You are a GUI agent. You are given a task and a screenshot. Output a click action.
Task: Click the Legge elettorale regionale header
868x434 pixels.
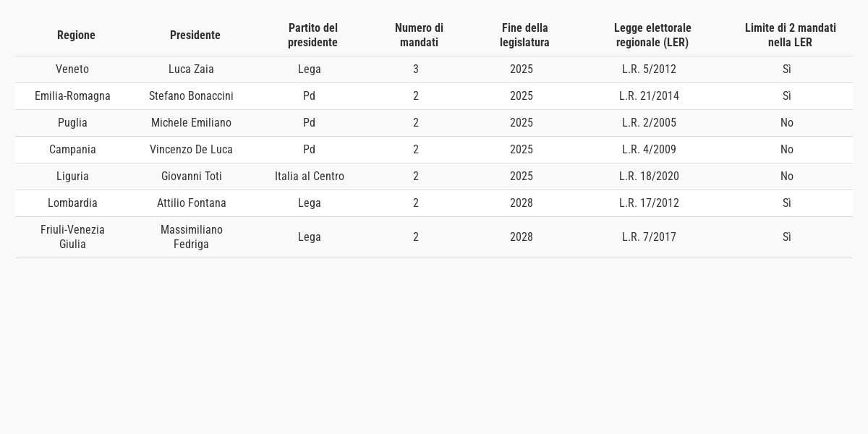[x=652, y=35]
